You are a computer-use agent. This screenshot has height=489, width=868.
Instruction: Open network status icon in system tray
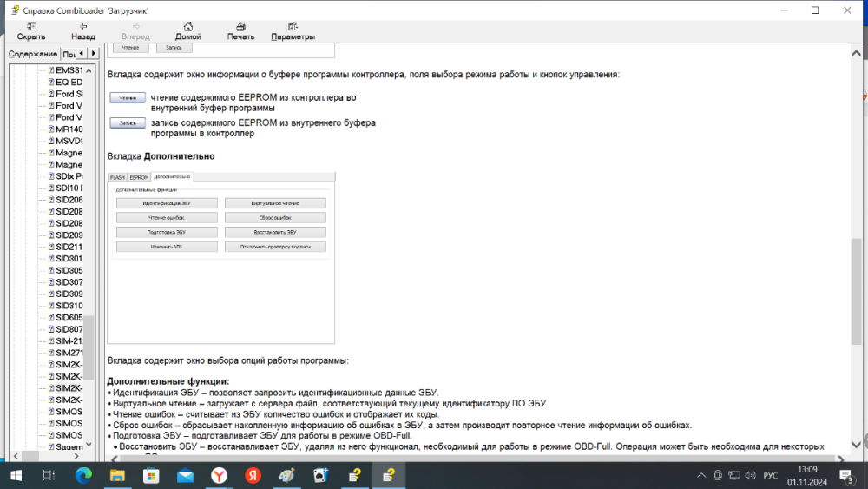[734, 476]
